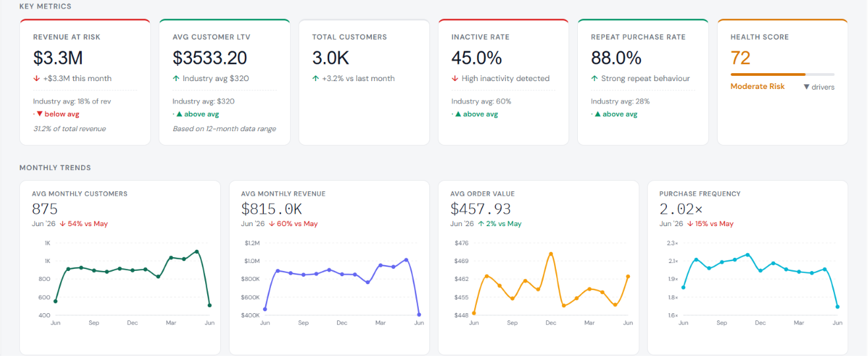Click the $3533.20 LTV value
Screen dimensions: 868x356
(210, 58)
